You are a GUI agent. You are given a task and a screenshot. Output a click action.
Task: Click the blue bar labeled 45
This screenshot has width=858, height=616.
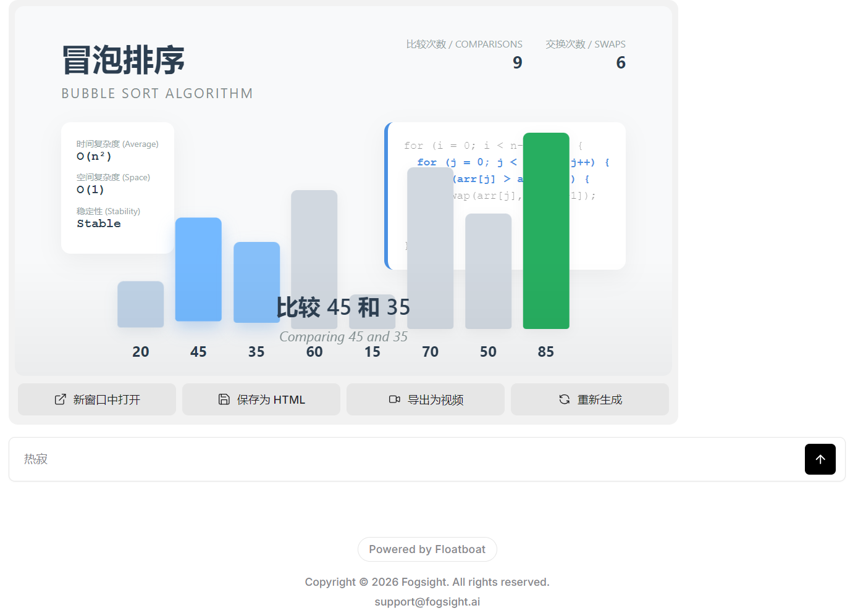(198, 270)
